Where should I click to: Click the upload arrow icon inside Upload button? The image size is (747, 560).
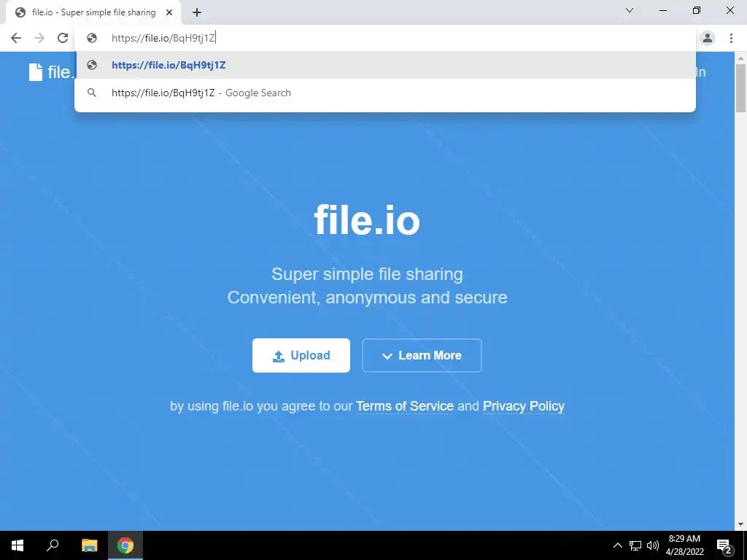click(278, 356)
